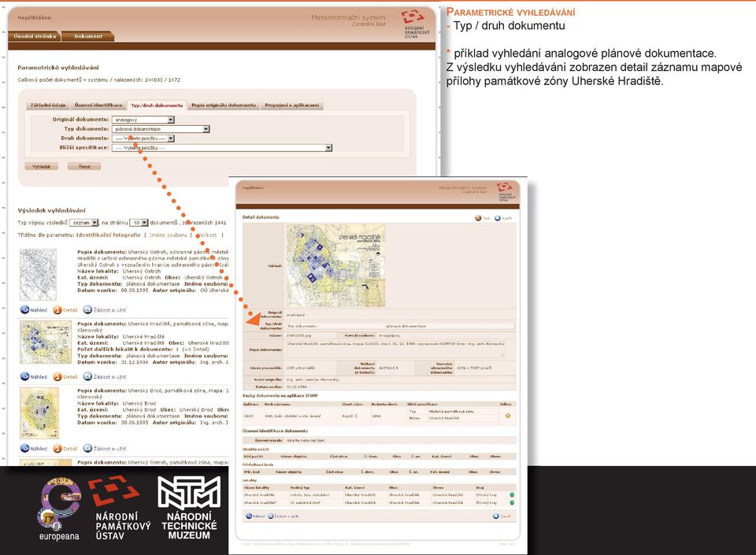The height and width of the screenshot is (555, 756).
Task: Select the Typ/druh dokumentu tab
Action: [157, 105]
